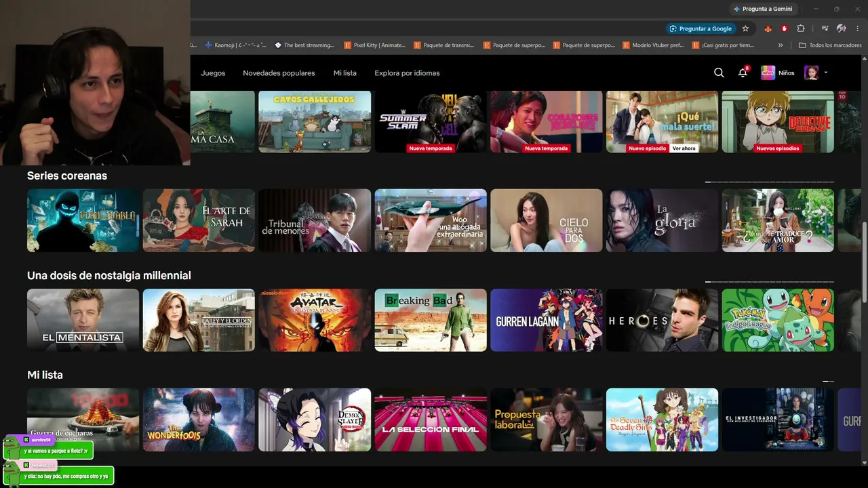Select The Wonderfools card
The width and height of the screenshot is (868, 488).
[199, 420]
